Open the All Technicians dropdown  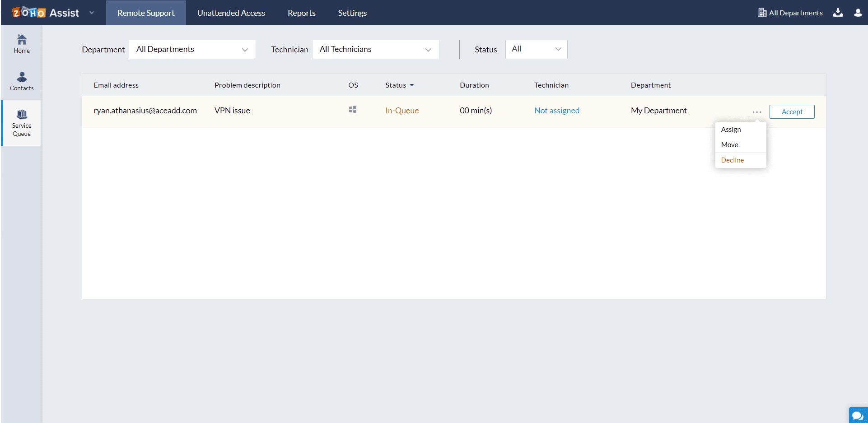(375, 49)
